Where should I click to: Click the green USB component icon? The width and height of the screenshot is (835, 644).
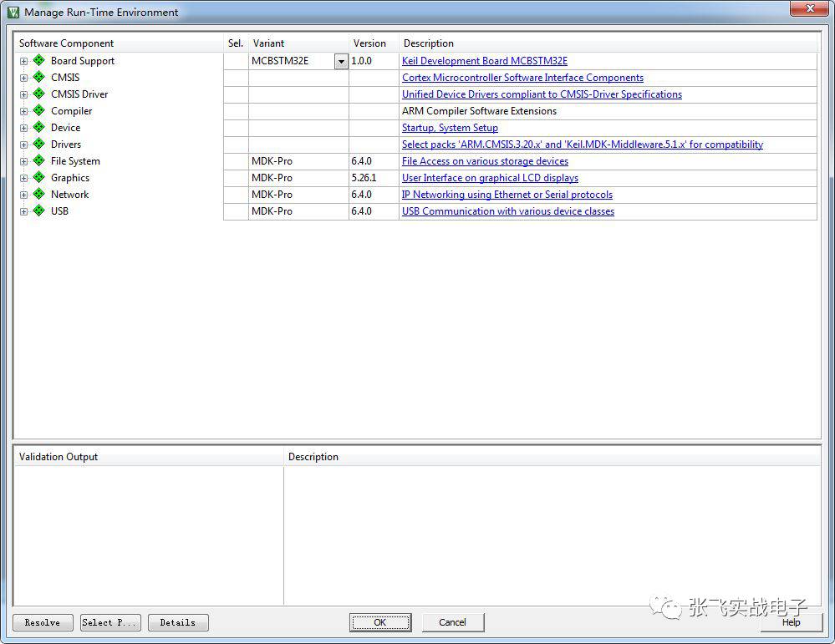click(x=38, y=211)
